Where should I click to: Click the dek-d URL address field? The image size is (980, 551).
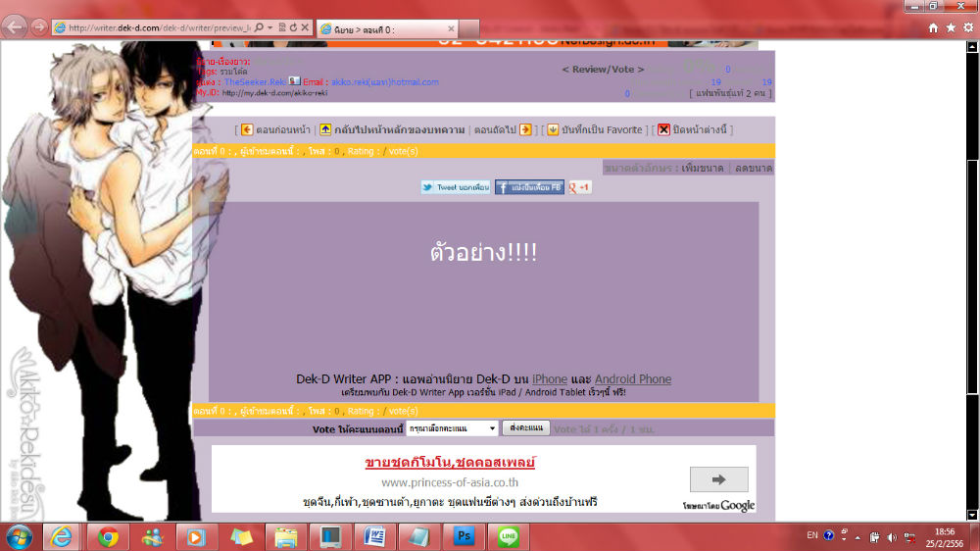click(x=159, y=27)
